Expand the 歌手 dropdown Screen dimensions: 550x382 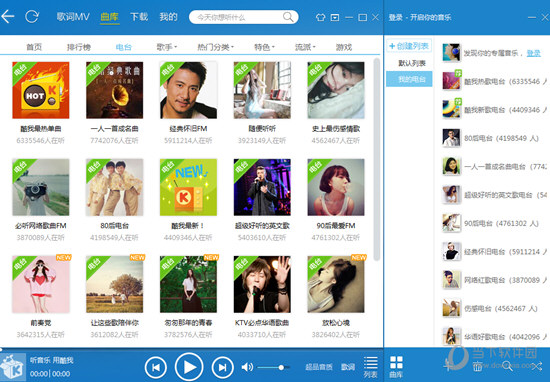167,47
